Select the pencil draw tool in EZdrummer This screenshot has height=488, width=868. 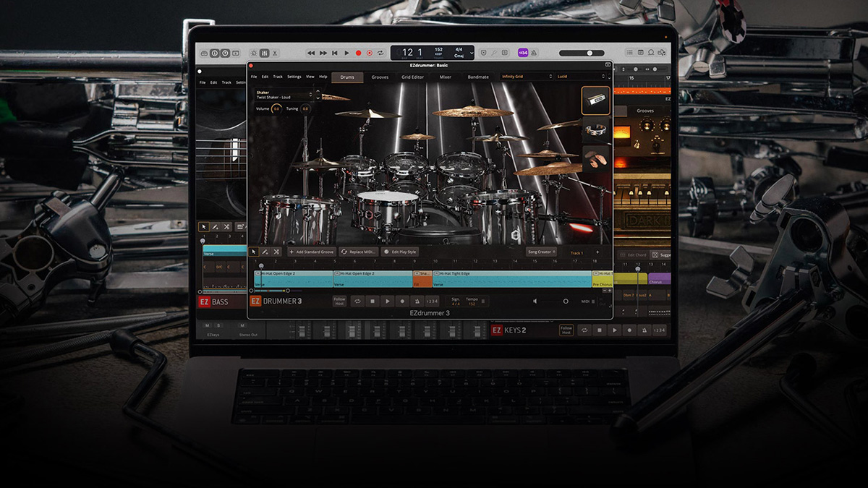click(265, 252)
